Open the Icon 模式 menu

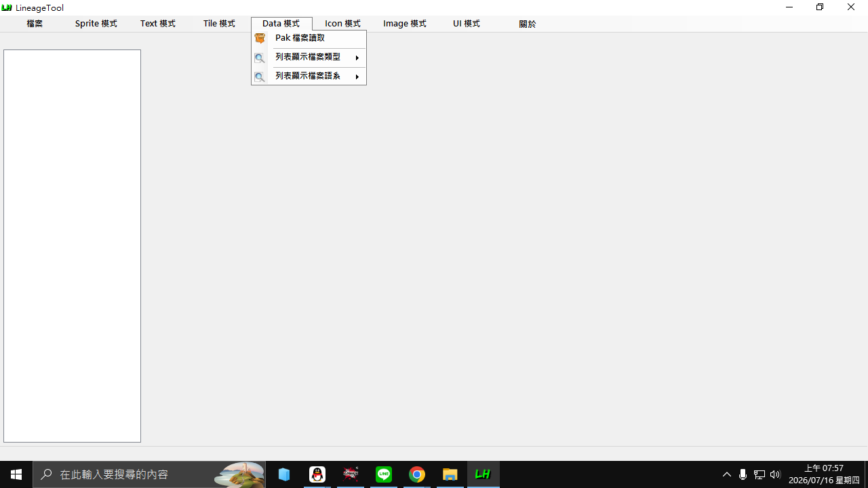click(x=343, y=24)
